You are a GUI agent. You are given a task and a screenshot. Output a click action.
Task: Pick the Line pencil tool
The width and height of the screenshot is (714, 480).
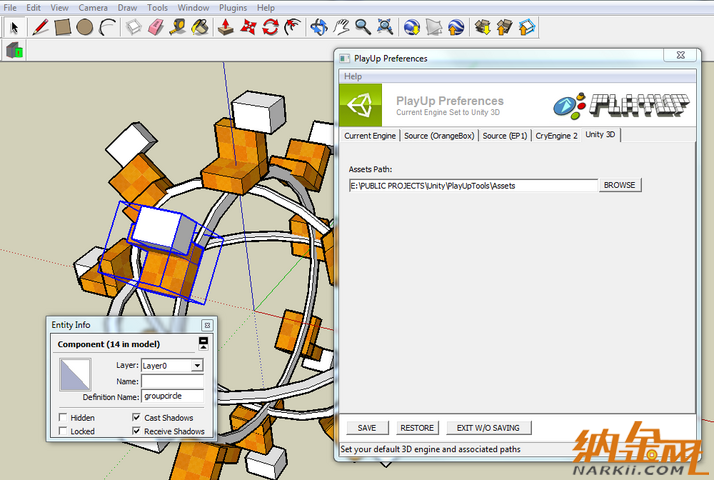coord(40,27)
